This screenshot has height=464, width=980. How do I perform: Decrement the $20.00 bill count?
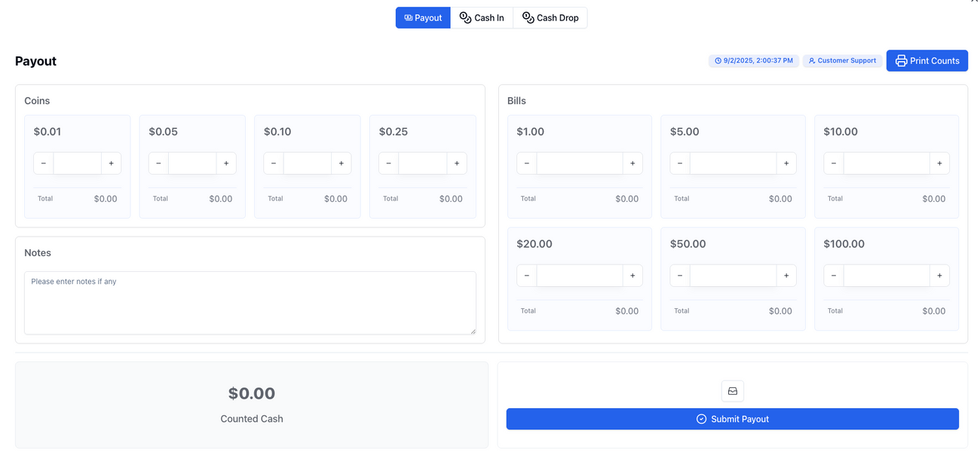[x=526, y=276]
